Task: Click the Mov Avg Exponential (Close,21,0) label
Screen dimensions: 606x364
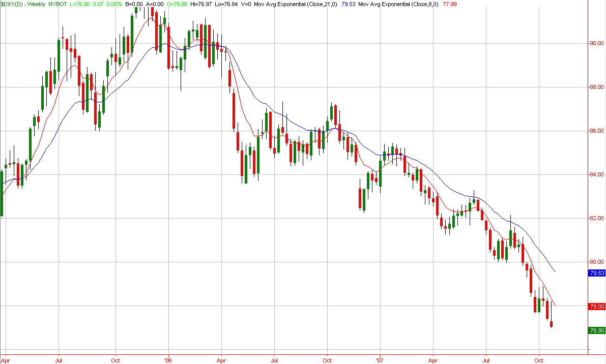Action: click(x=295, y=4)
